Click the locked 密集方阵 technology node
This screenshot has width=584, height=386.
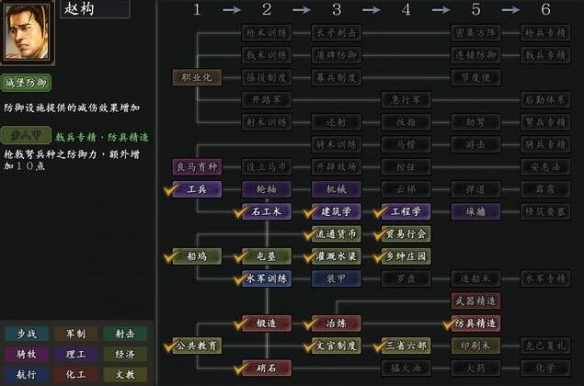pyautogui.click(x=476, y=33)
